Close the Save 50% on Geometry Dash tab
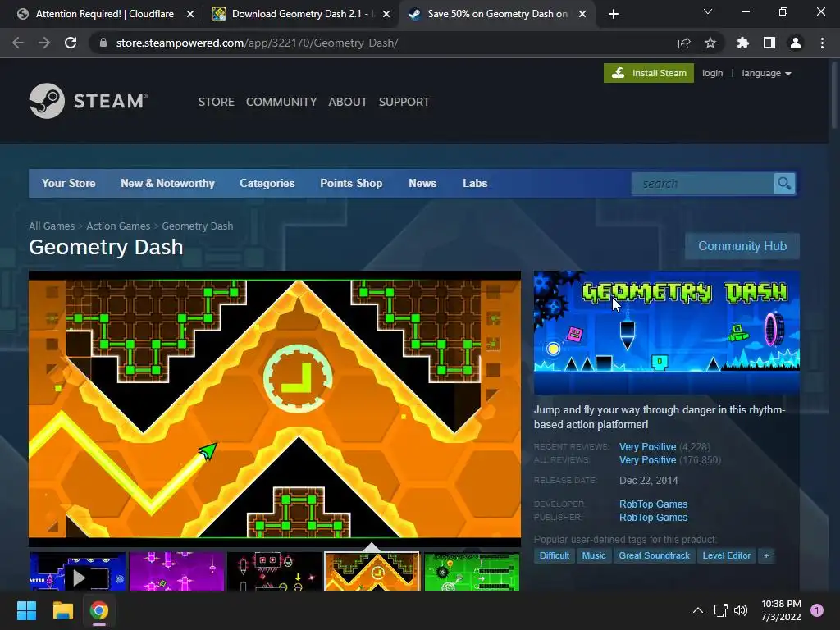The height and width of the screenshot is (630, 840). pyautogui.click(x=582, y=14)
